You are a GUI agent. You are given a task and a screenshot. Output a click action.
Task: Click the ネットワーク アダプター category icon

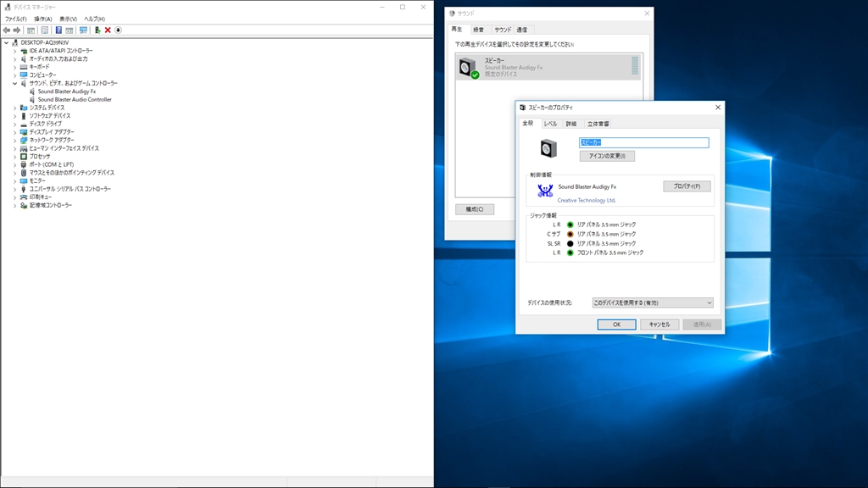24,141
